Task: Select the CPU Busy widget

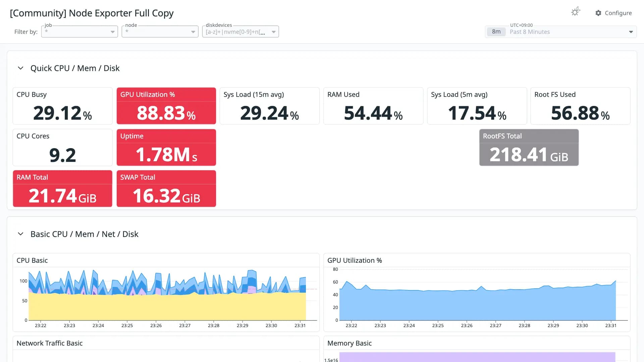Action: tap(63, 106)
